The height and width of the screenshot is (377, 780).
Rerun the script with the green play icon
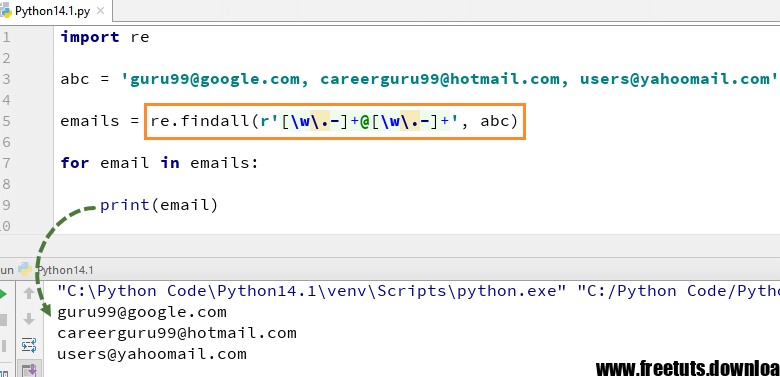3,294
